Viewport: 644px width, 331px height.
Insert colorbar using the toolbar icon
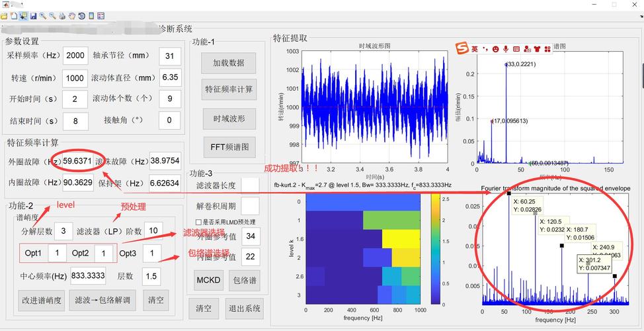click(x=91, y=16)
